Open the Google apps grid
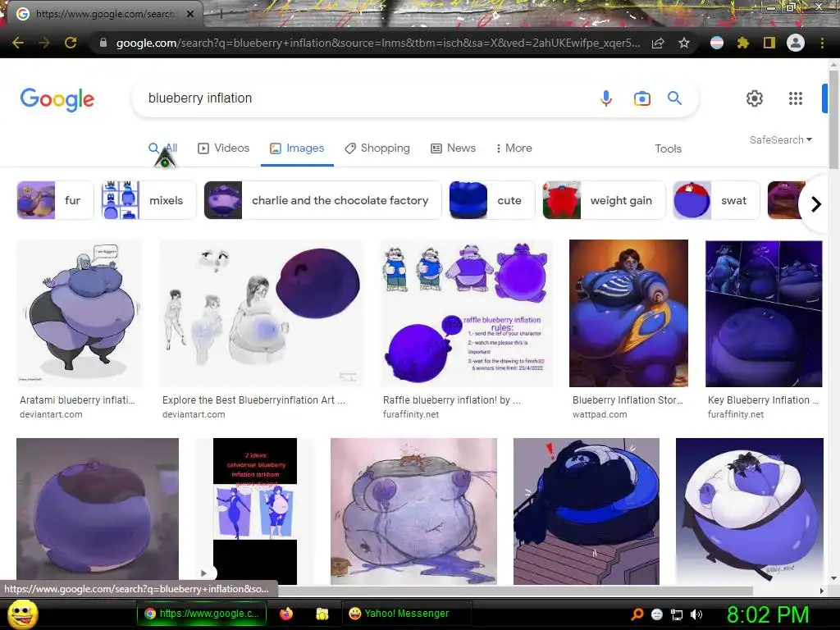Image resolution: width=840 pixels, height=630 pixels. pos(796,98)
